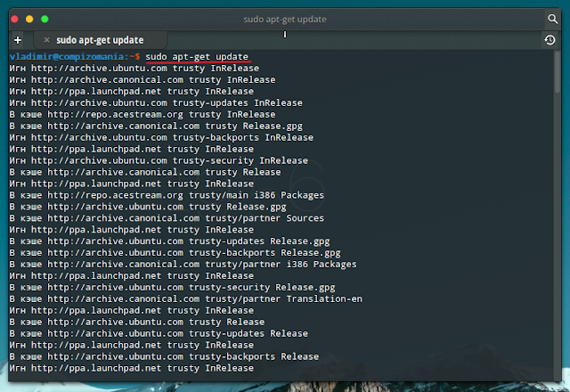
Task: Open the tab history clock icon
Action: point(550,40)
